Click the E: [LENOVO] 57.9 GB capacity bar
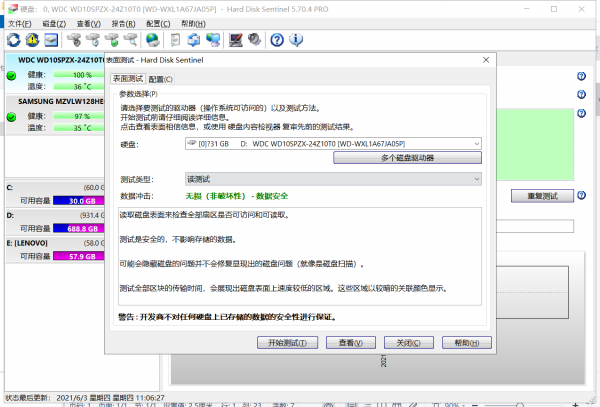Image resolution: width=600 pixels, height=407 pixels. (79, 256)
